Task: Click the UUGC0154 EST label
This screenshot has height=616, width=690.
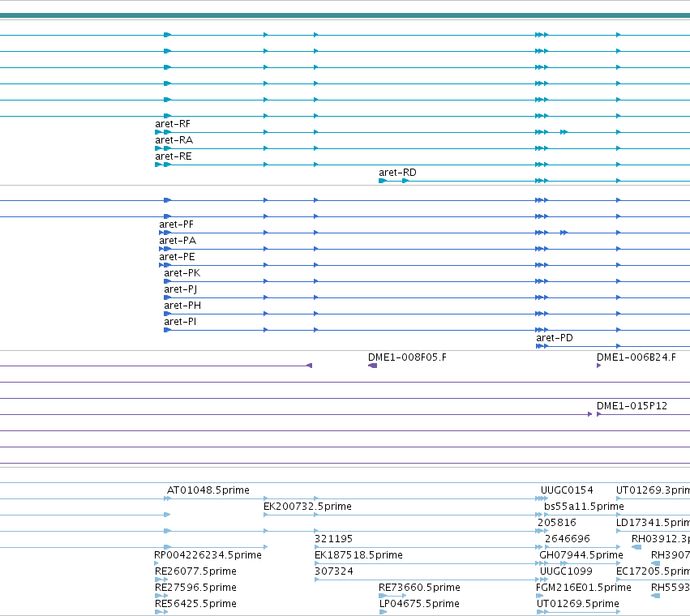Action: click(567, 490)
